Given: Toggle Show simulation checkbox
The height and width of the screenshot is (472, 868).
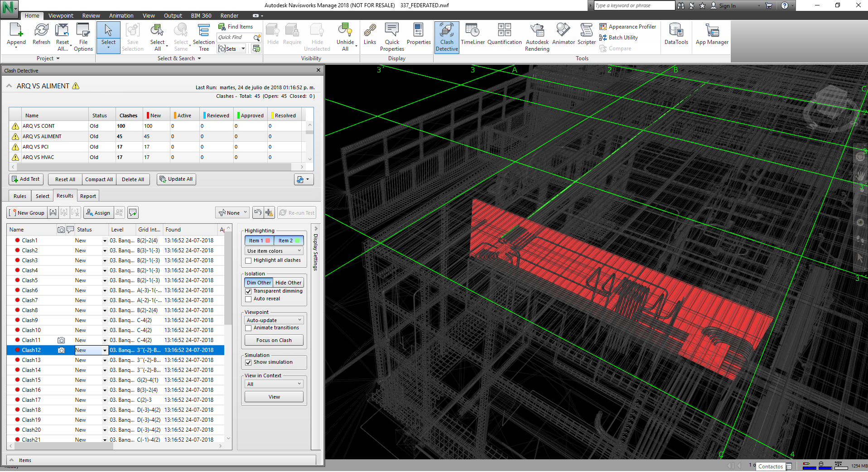Looking at the screenshot, I should coord(248,362).
